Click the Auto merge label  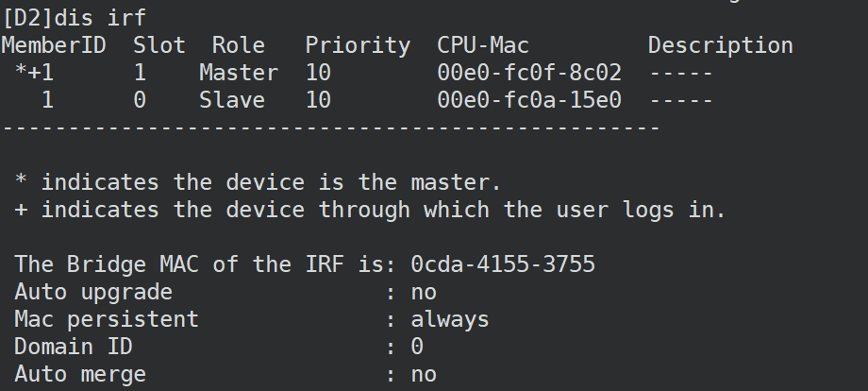tap(80, 374)
